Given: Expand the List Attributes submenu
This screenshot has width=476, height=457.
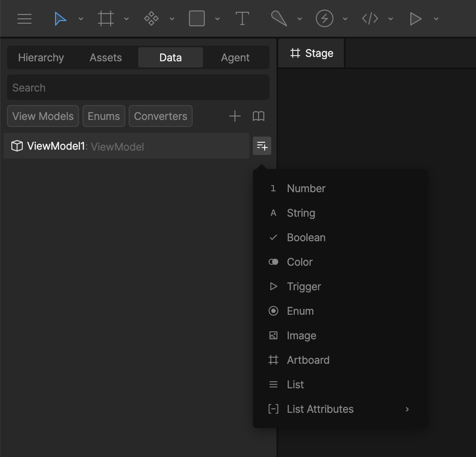Looking at the screenshot, I should pyautogui.click(x=320, y=409).
